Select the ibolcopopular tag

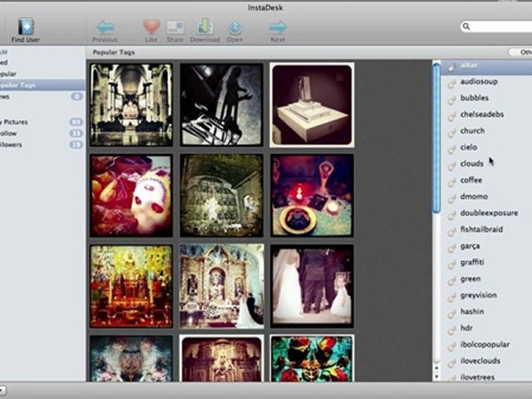[486, 345]
